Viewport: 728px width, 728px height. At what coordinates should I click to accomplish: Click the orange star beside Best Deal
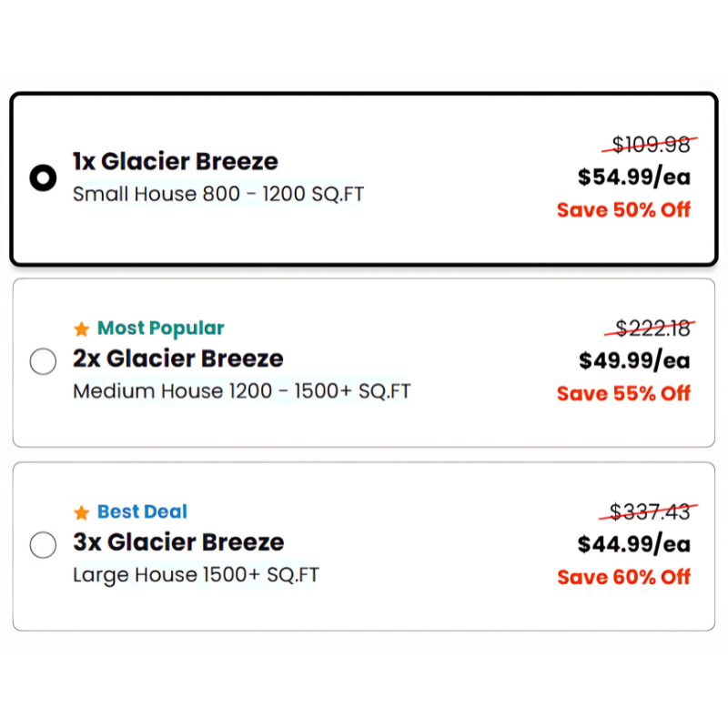pyautogui.click(x=82, y=512)
